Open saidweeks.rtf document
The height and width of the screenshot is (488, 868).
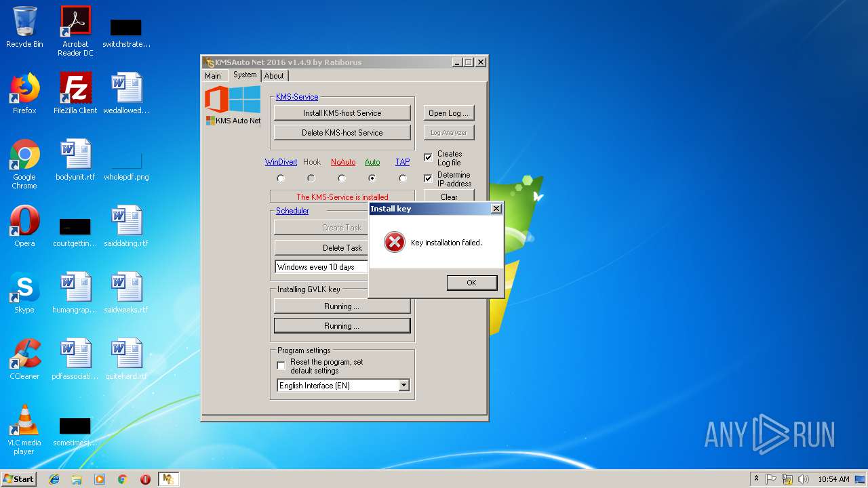126,293
